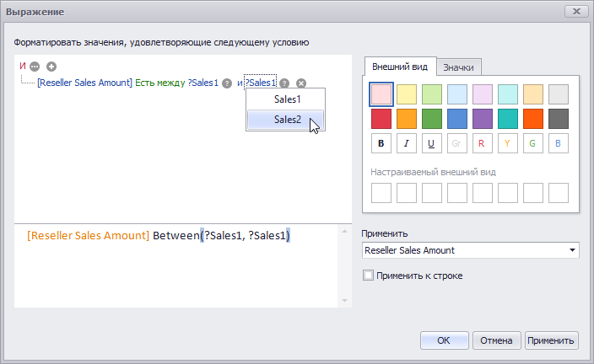594x364 pixels.
Task: Switch to the Значки tab
Action: [458, 67]
